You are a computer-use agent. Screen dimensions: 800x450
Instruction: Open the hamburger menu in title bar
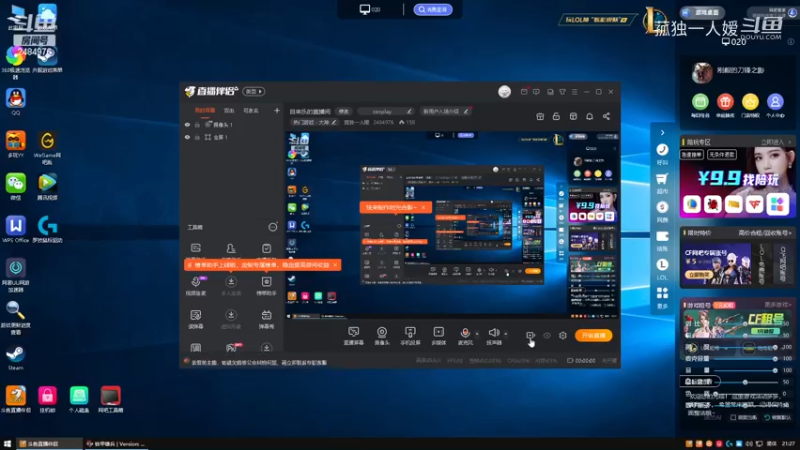pos(574,92)
